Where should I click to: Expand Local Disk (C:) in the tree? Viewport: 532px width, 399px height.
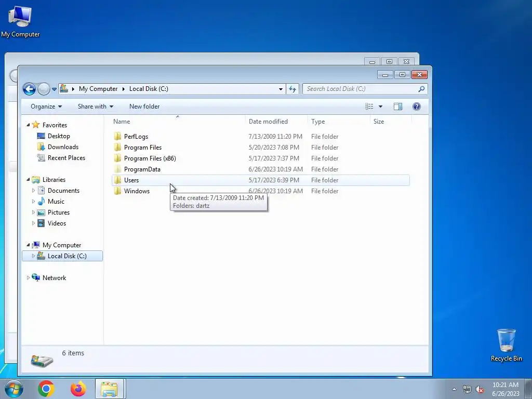[x=33, y=256]
